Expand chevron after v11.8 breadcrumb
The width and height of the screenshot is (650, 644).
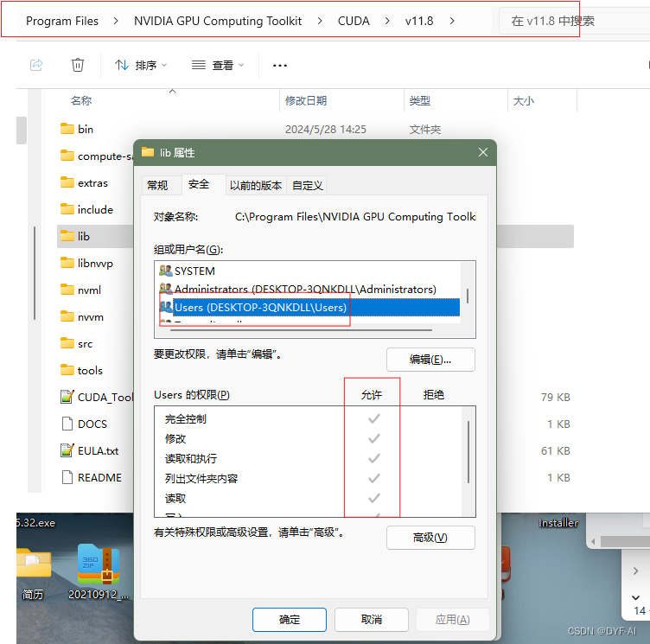(x=452, y=21)
